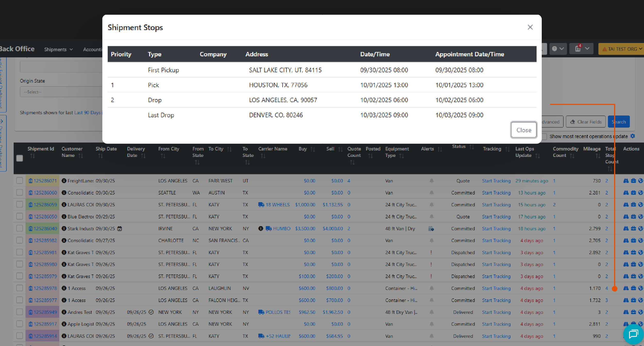Open the Shipments dropdown menu
Image resolution: width=644 pixels, height=346 pixels.
click(x=58, y=49)
